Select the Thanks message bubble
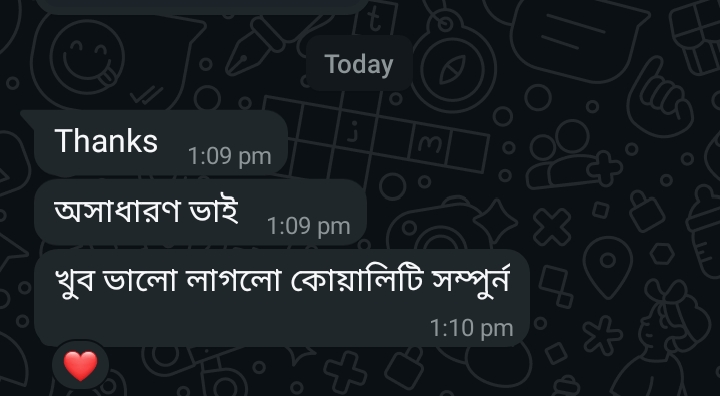Screen dimensions: 720x396 pos(161,143)
